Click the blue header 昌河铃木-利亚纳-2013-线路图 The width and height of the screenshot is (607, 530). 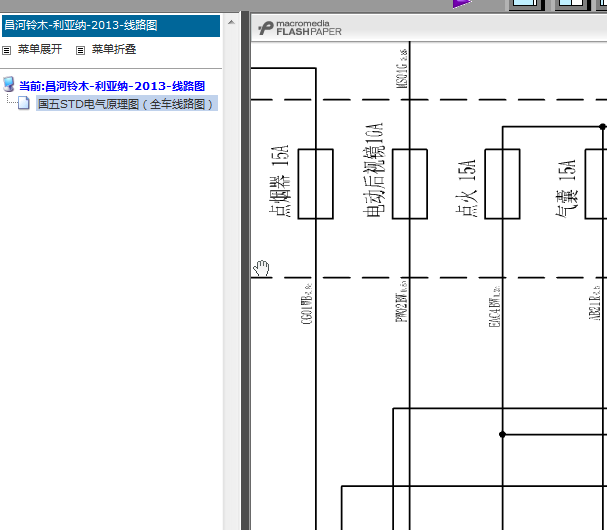(x=111, y=26)
